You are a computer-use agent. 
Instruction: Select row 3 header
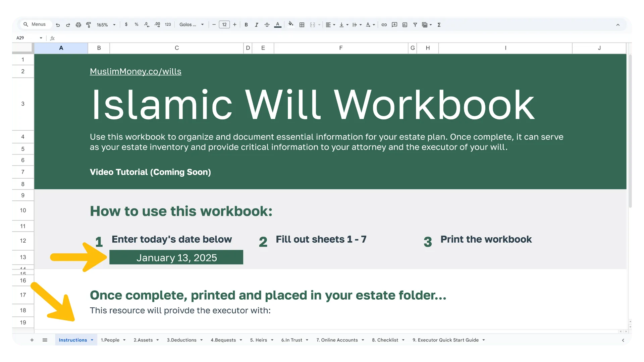click(x=23, y=104)
